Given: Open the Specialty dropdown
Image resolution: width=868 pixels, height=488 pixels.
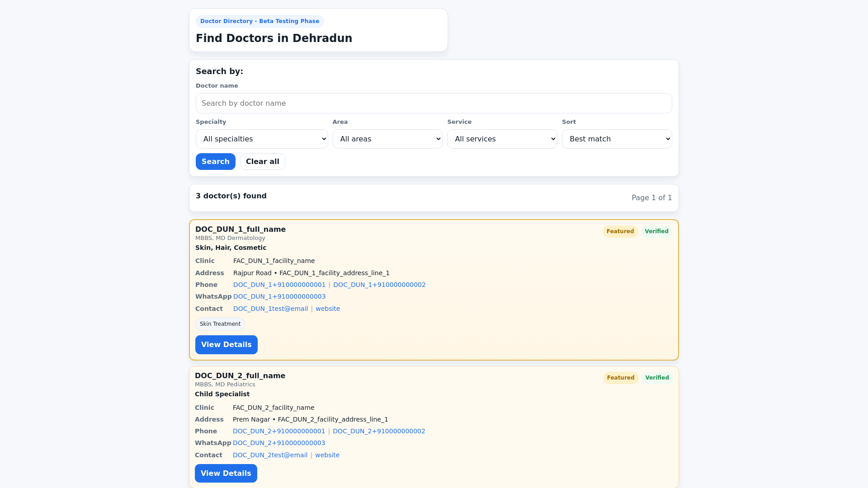Looking at the screenshot, I should coord(262,139).
